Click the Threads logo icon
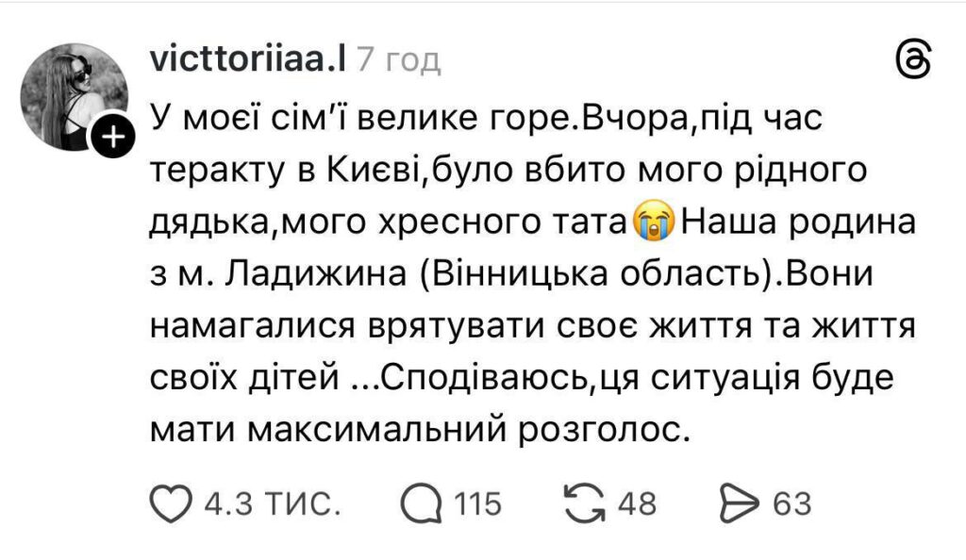The height and width of the screenshot is (560, 966). [911, 62]
